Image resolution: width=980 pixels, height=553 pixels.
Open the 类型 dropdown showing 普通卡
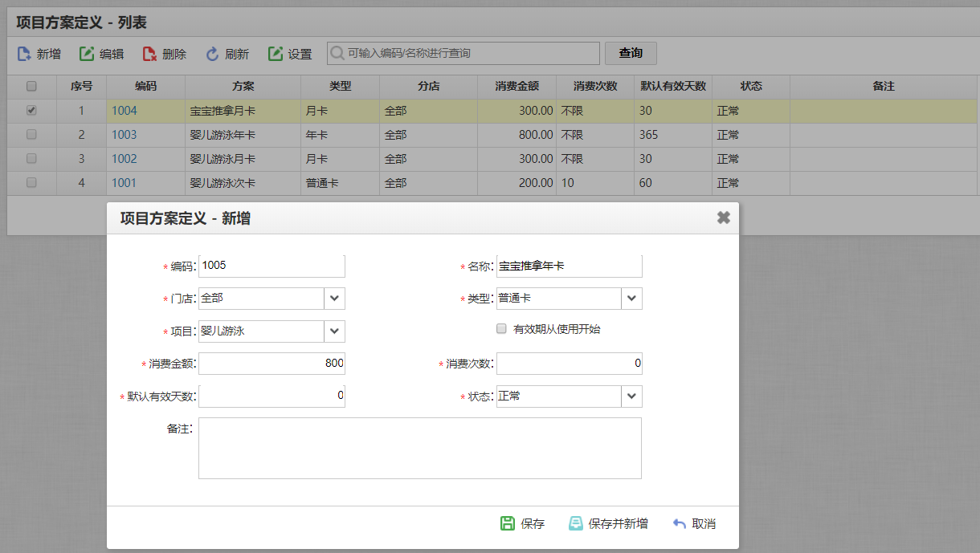coord(632,298)
